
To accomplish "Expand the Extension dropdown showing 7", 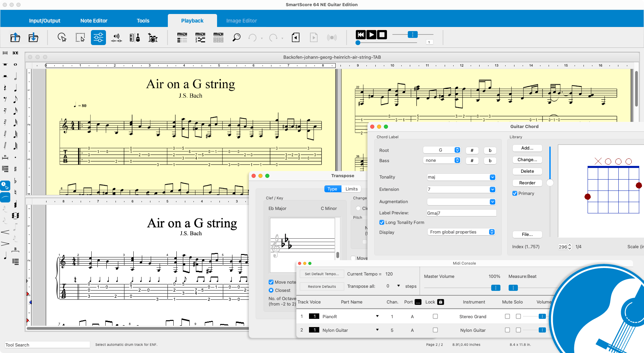I will pos(461,189).
